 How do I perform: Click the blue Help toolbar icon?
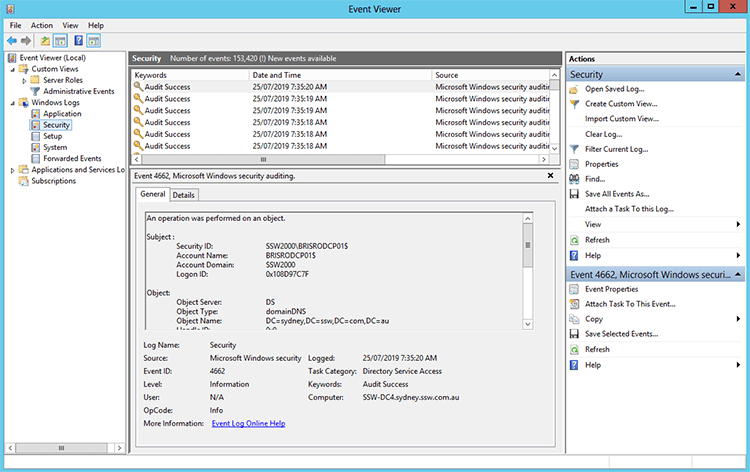[76, 41]
